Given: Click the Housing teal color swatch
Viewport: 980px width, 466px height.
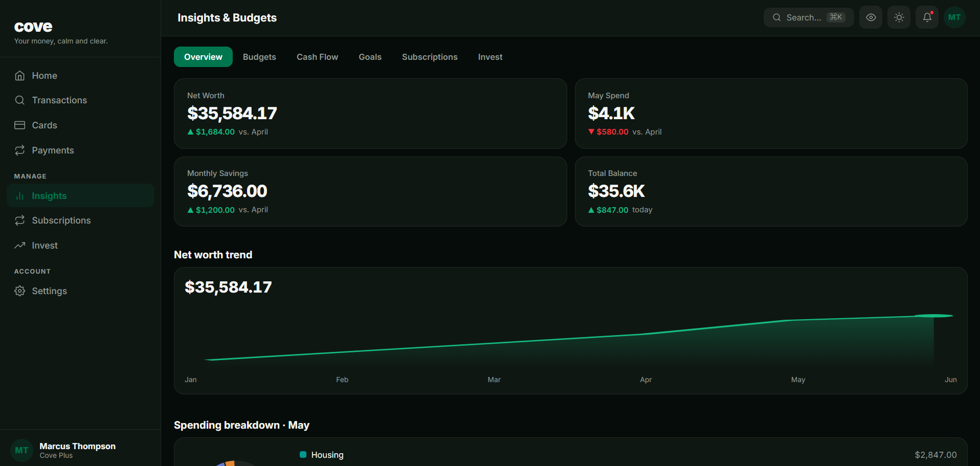Looking at the screenshot, I should 303,455.
